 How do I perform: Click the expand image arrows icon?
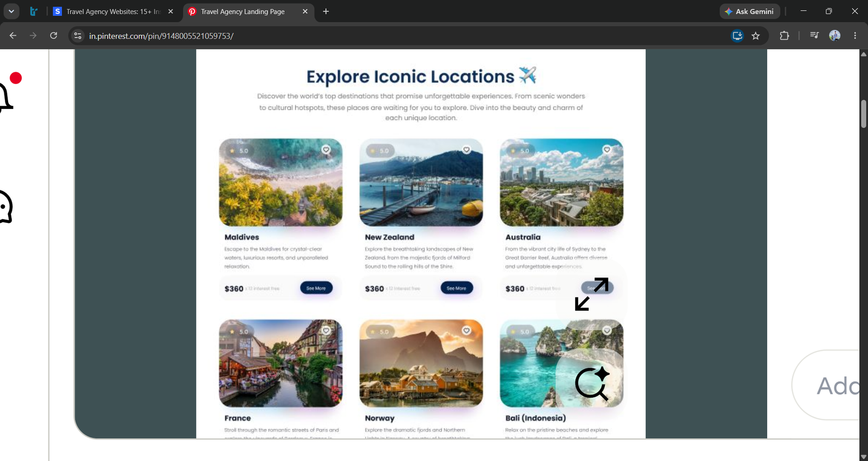click(x=591, y=294)
